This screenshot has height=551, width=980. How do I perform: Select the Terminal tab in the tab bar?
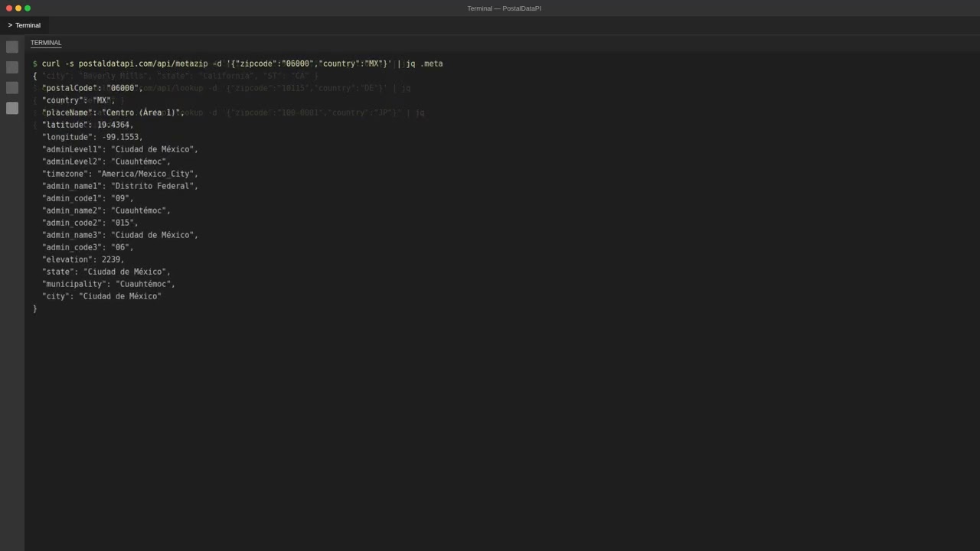coord(24,25)
